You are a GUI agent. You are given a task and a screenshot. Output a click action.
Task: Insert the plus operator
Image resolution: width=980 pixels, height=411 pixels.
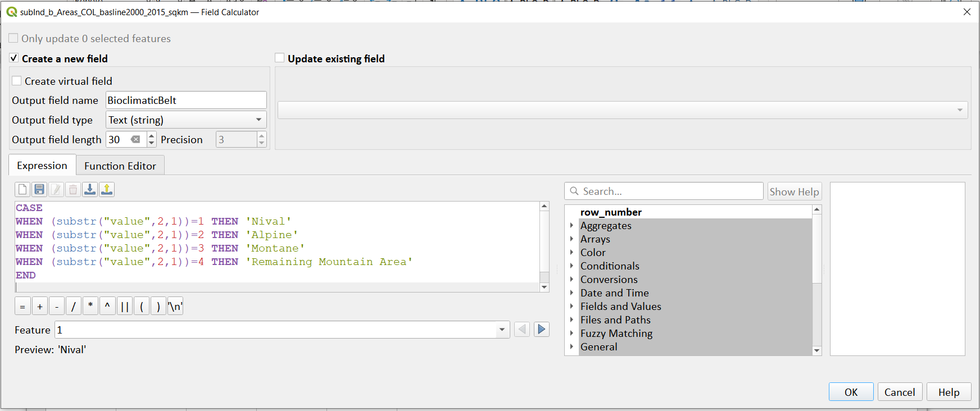click(40, 307)
